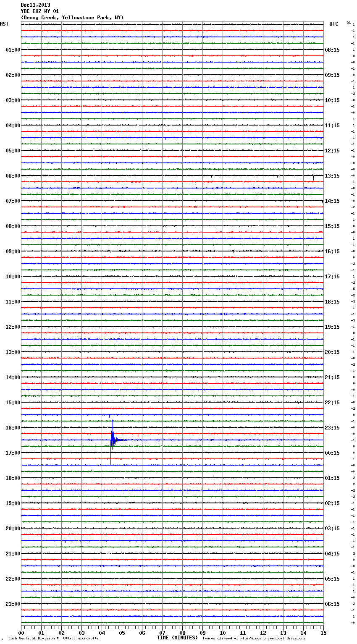Click the 23:00 MST time label
The image size is (357, 644).
(13, 604)
